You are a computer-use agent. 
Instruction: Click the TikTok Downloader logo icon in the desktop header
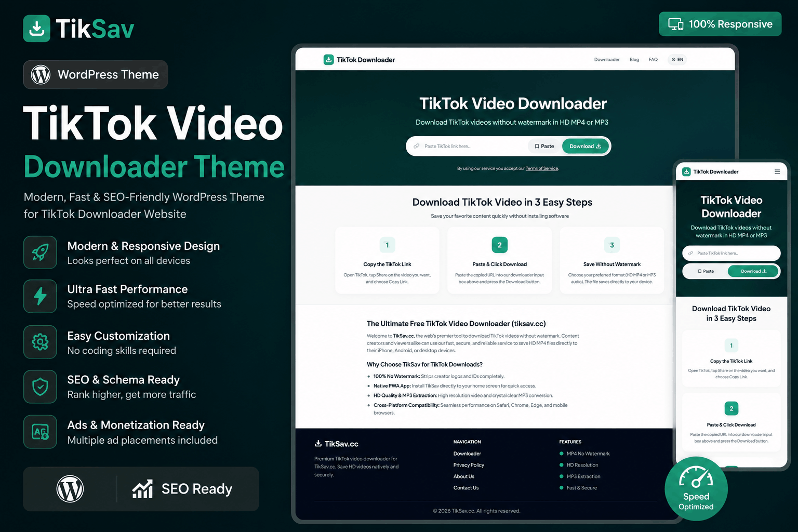pos(328,60)
